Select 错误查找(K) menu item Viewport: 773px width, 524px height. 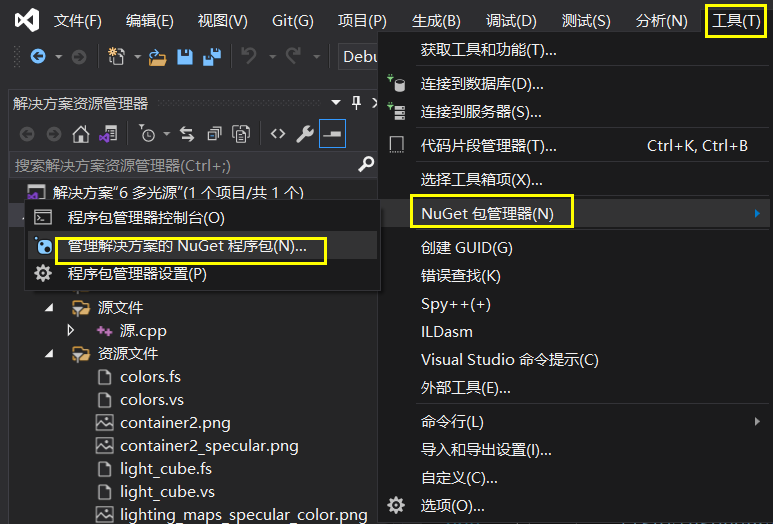click(573, 276)
